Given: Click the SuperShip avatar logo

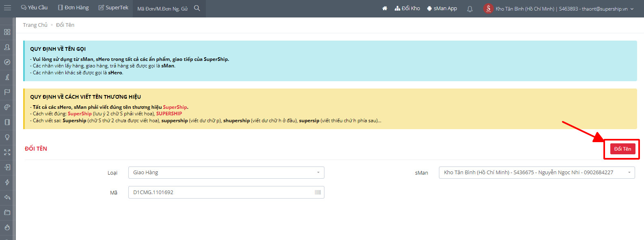Looking at the screenshot, I should (488, 8).
